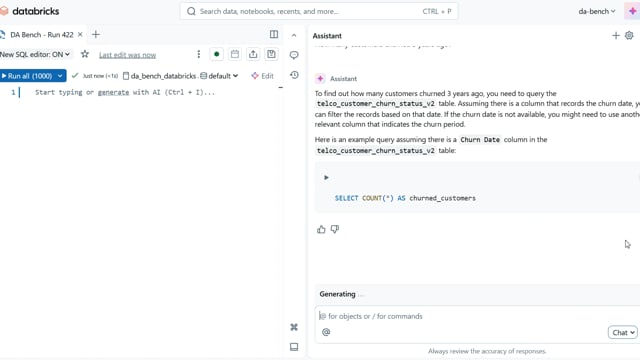
Task: Add a new query tab
Action: point(96,35)
